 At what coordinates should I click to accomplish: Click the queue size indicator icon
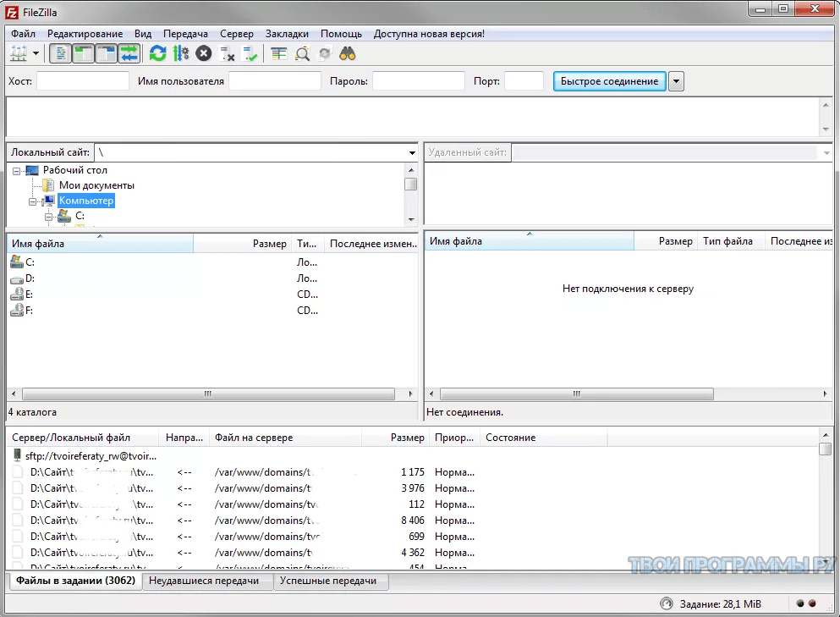pos(666,604)
